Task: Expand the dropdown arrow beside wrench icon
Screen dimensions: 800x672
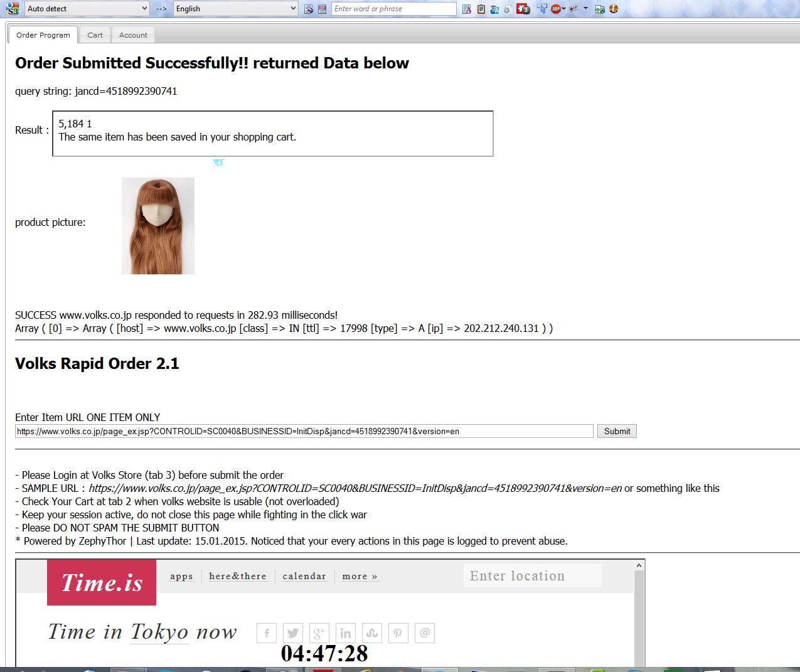Action: [x=585, y=9]
